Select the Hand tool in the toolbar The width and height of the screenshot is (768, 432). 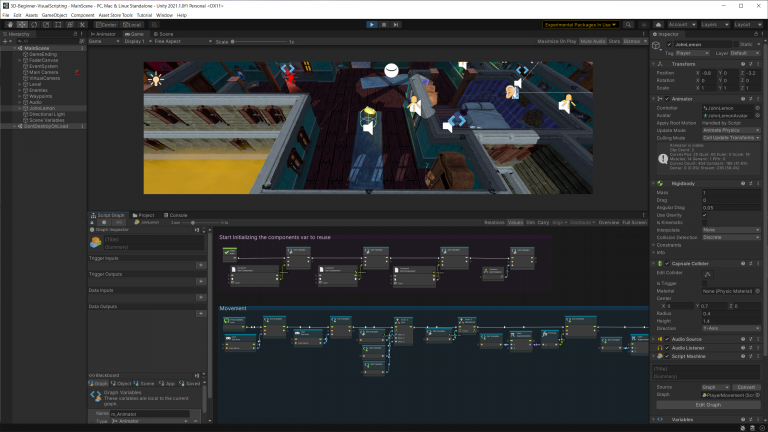tap(9, 24)
